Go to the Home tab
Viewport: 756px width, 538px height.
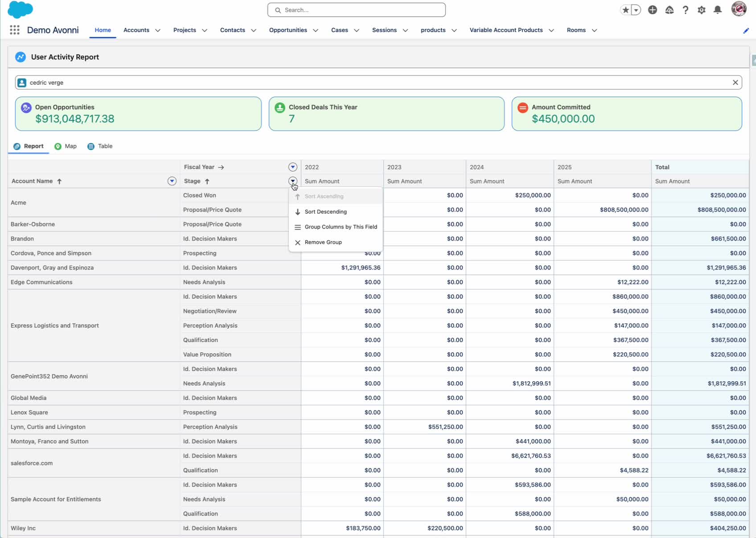pos(103,30)
